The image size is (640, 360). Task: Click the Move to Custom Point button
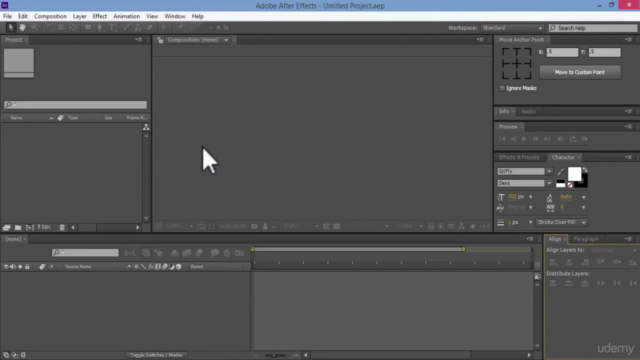pyautogui.click(x=580, y=72)
